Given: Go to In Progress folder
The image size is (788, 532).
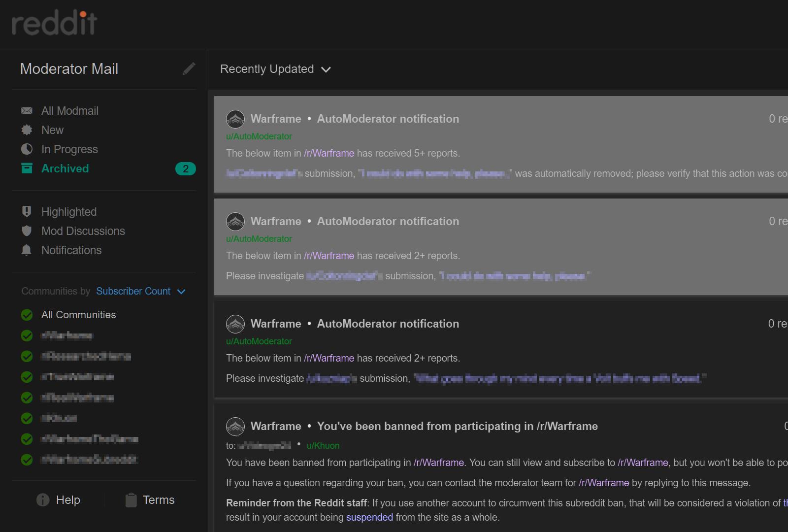Looking at the screenshot, I should tap(69, 149).
